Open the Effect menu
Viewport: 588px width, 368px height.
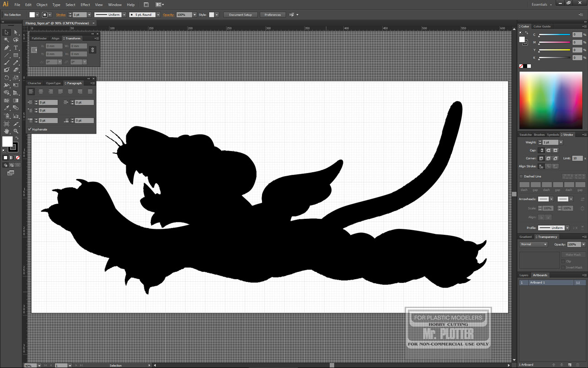tap(86, 5)
